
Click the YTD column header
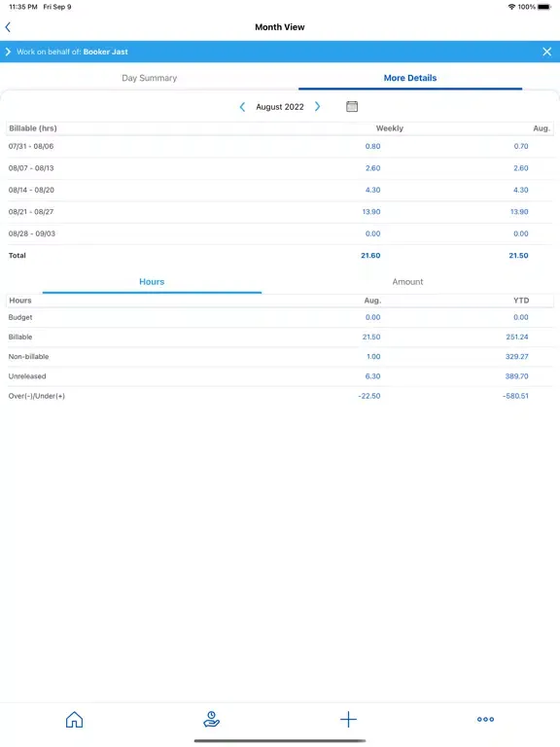pyautogui.click(x=521, y=301)
